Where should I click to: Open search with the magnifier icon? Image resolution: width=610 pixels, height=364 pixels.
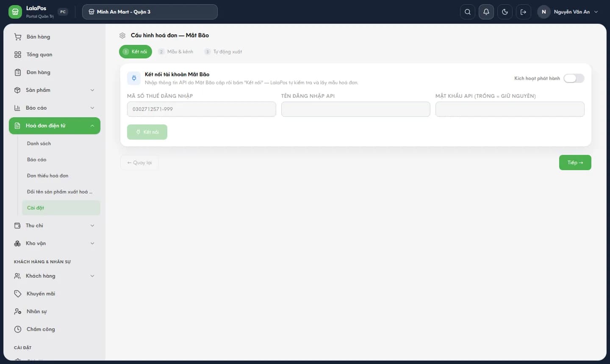pos(468,12)
